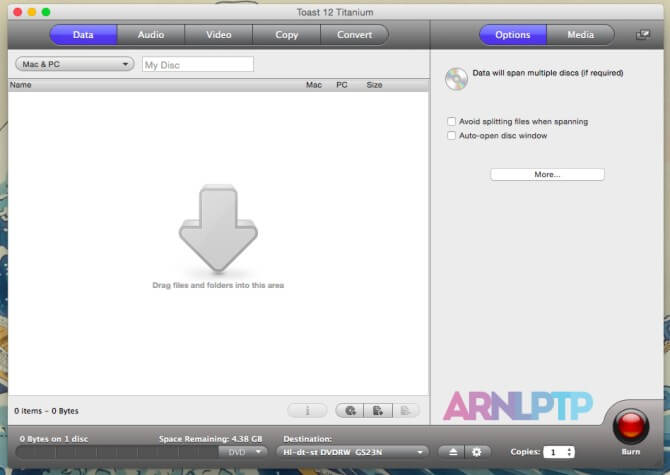Click the disc space usage bar

pyautogui.click(x=117, y=452)
